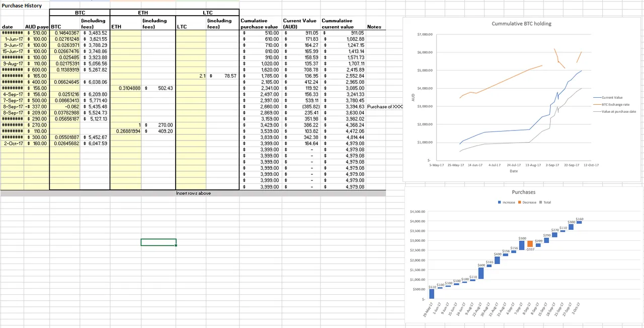Select BTC amount '0.02645682'
644x328 pixels.
click(x=64, y=143)
